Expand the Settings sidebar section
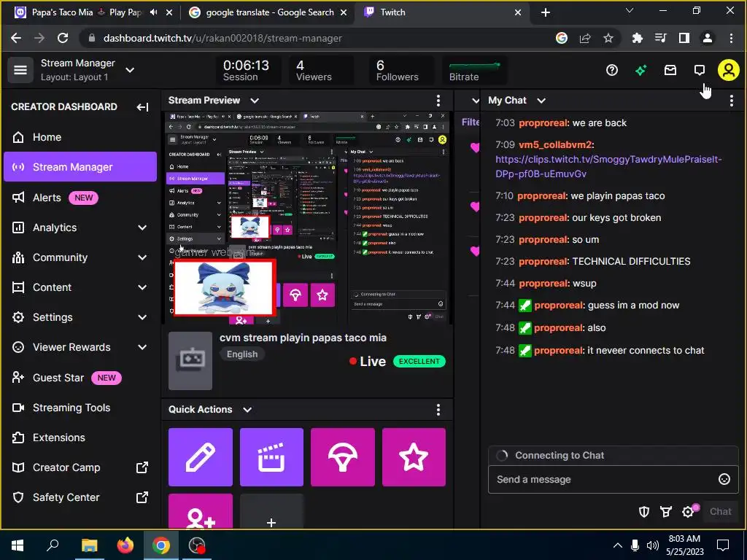 (142, 317)
